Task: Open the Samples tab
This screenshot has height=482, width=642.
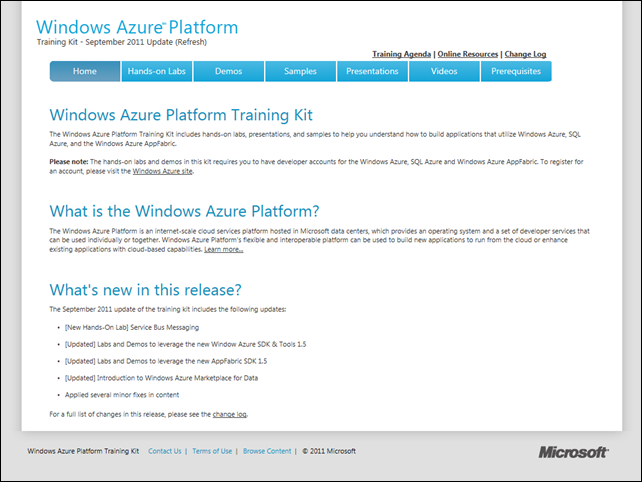Action: point(301,71)
